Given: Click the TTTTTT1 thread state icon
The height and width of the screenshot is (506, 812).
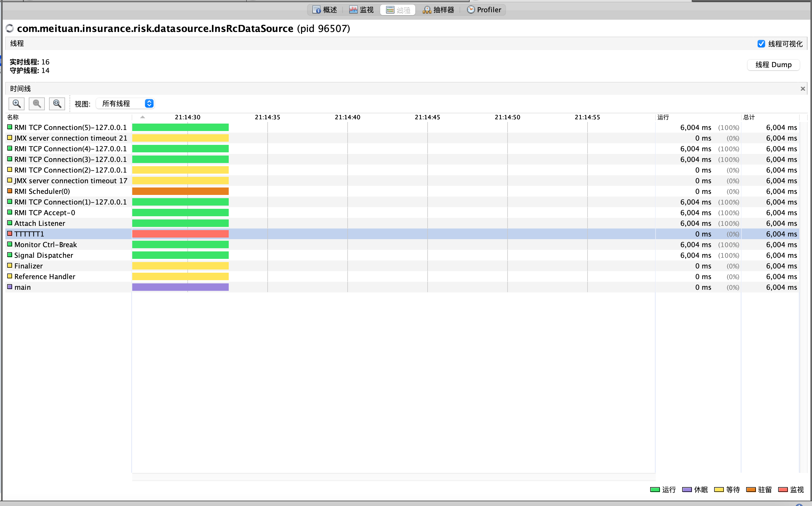Looking at the screenshot, I should pyautogui.click(x=10, y=234).
